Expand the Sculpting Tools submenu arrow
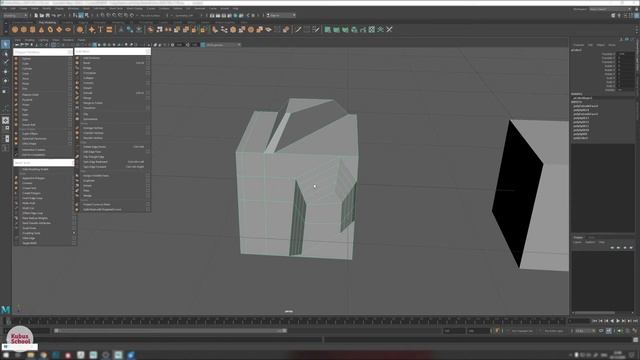 [x=74, y=233]
